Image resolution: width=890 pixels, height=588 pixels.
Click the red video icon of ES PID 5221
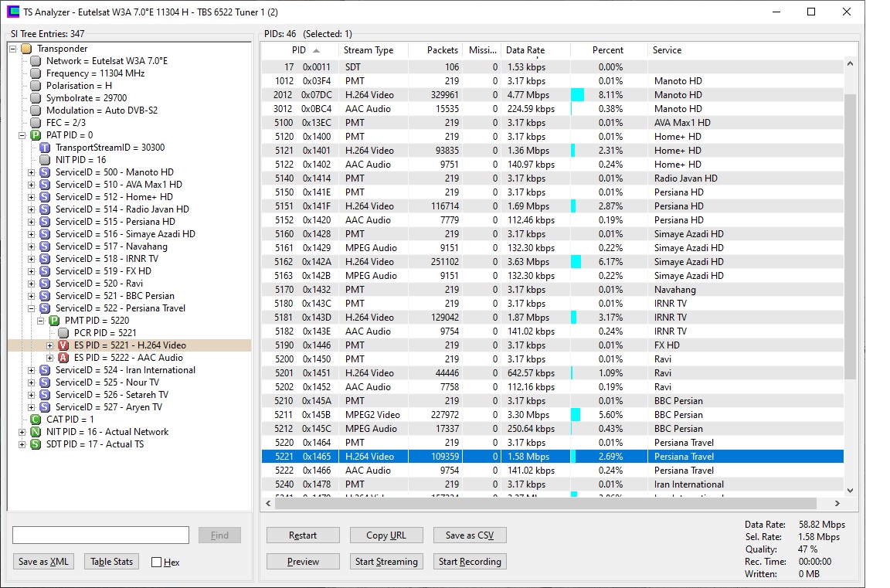pyautogui.click(x=63, y=345)
